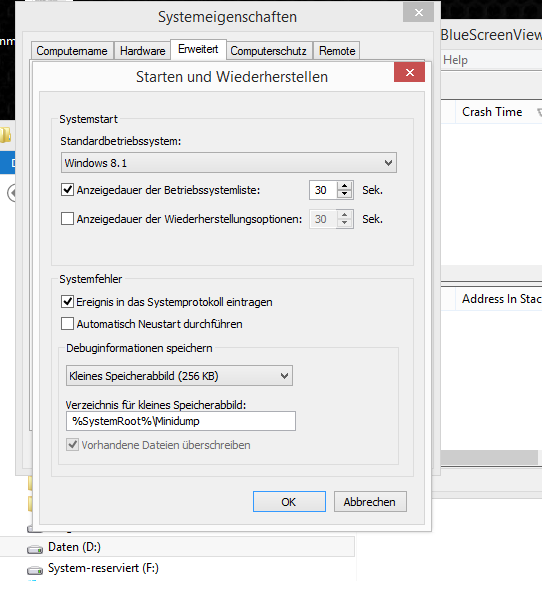The image size is (542, 601).
Task: Select the Erweitert tab
Action: [198, 49]
